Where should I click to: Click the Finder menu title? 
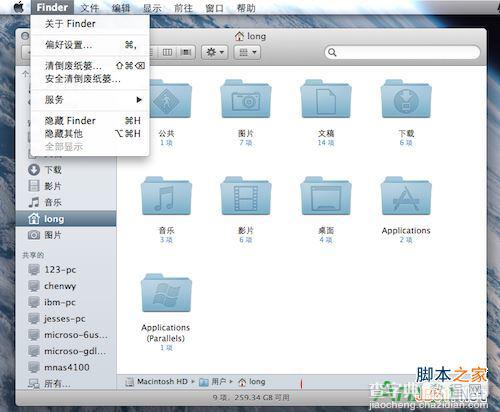click(52, 7)
